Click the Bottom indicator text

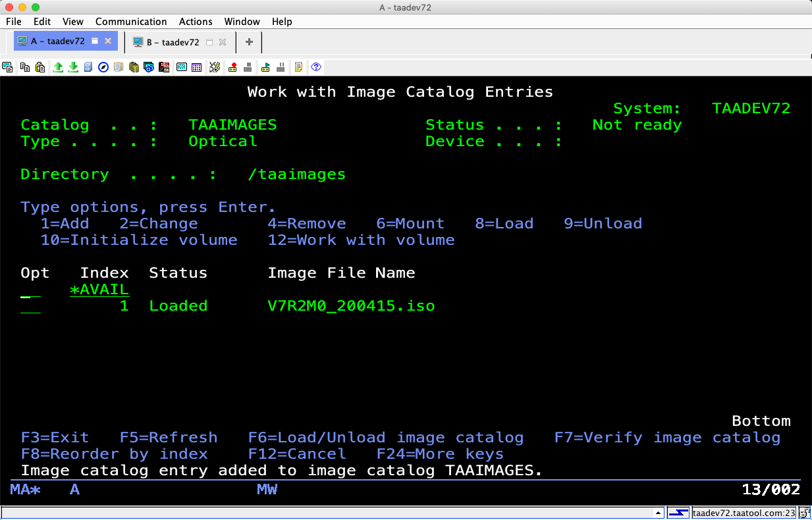(x=761, y=421)
